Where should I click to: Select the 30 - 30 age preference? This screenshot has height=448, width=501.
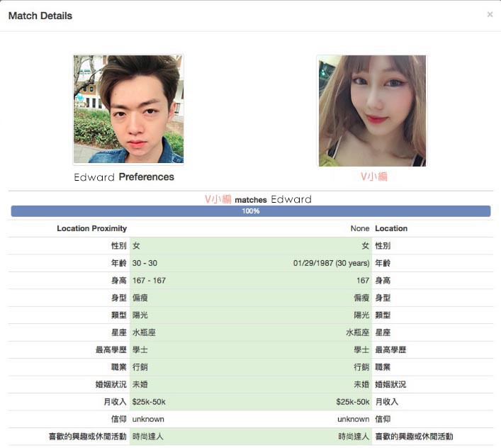145,263
